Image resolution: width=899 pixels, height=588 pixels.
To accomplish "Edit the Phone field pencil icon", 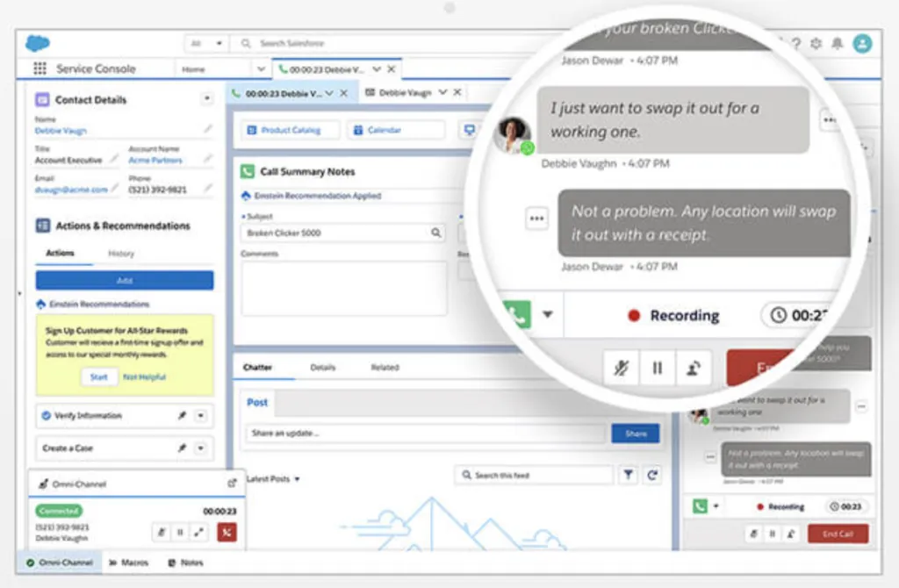I will 207,188.
